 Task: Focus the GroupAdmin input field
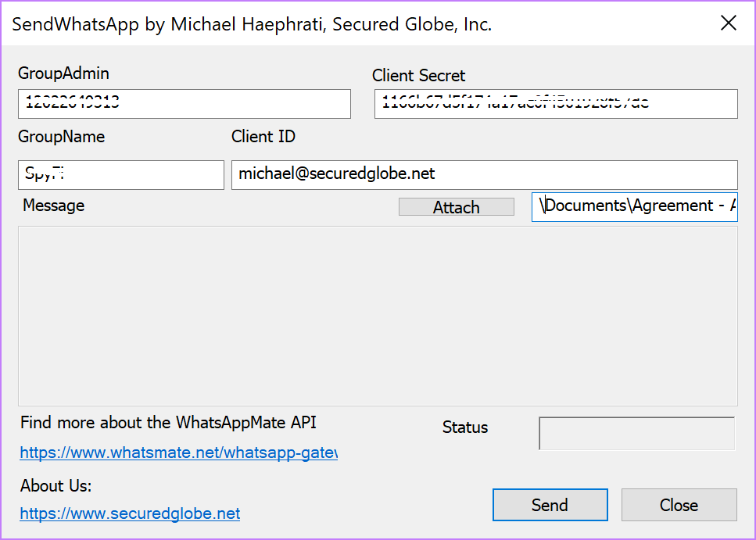click(185, 104)
